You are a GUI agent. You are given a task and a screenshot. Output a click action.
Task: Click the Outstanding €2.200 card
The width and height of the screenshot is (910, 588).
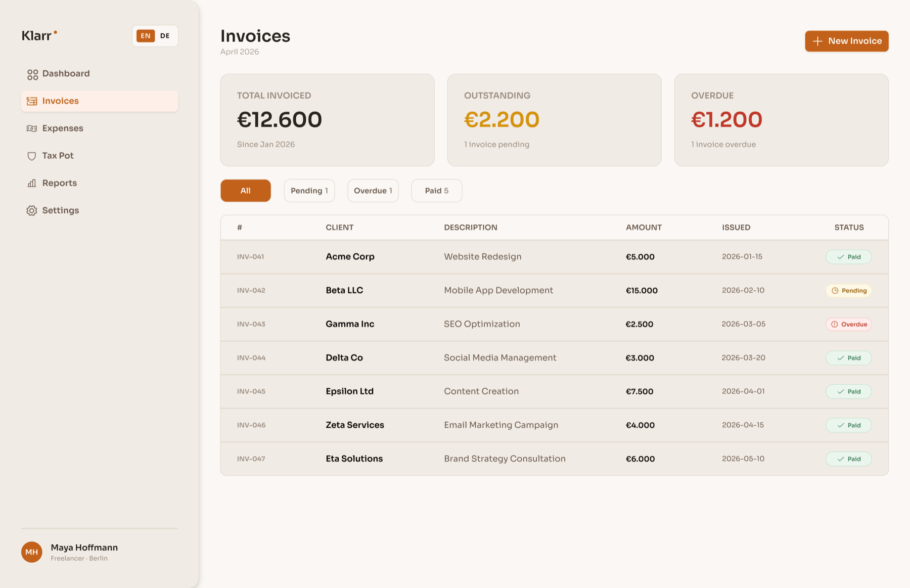[x=555, y=120]
